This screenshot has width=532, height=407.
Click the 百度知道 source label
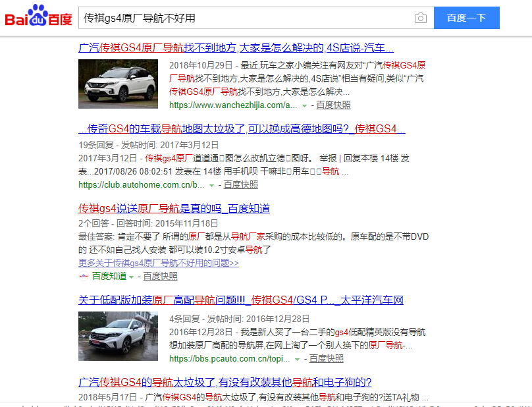tap(109, 277)
